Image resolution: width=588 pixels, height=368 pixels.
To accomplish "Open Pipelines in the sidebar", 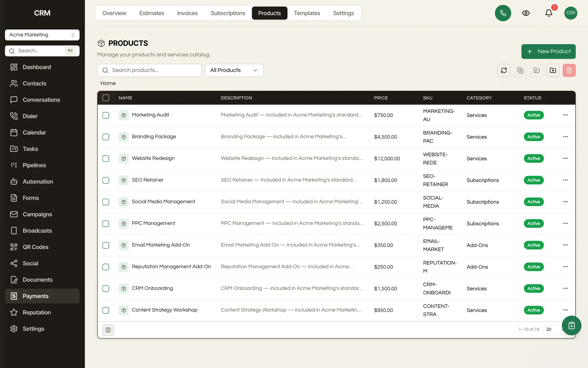I will pyautogui.click(x=42, y=165).
